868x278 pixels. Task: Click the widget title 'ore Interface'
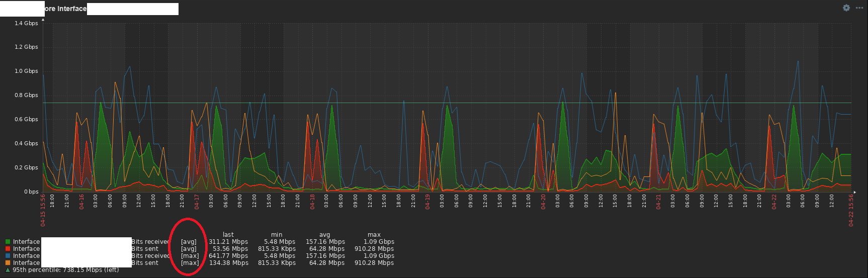point(65,9)
